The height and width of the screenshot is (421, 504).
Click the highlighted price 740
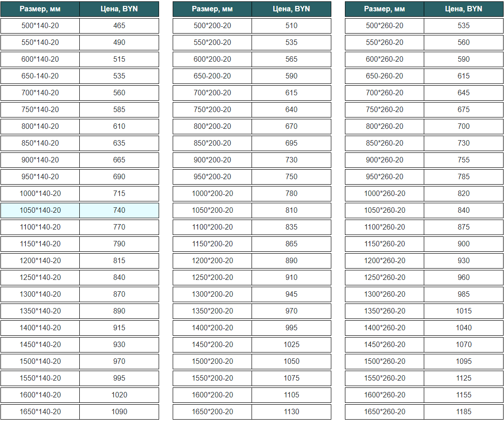(119, 210)
